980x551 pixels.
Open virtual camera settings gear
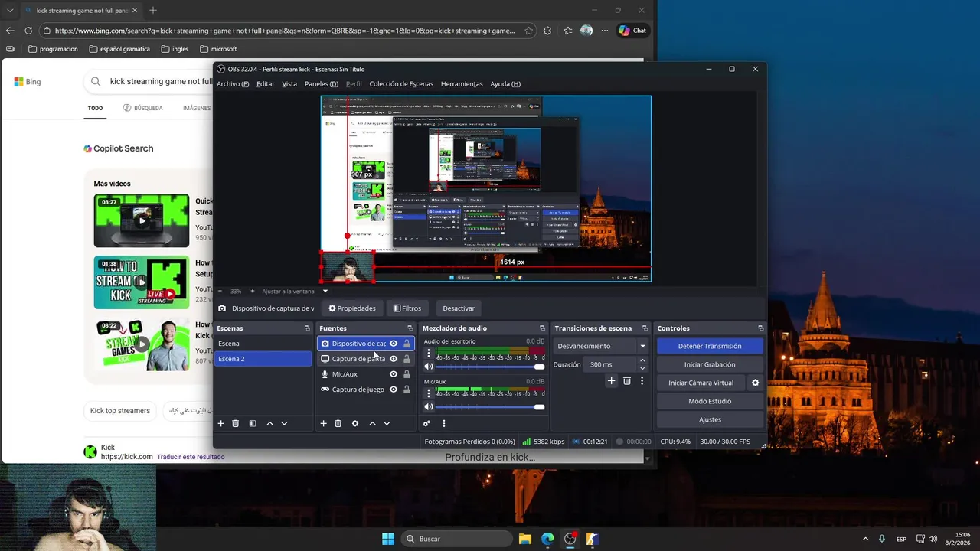coord(755,383)
